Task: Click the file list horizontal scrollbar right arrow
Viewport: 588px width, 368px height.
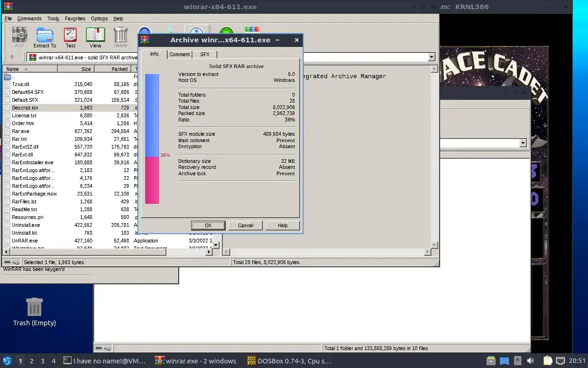Action: click(x=209, y=252)
